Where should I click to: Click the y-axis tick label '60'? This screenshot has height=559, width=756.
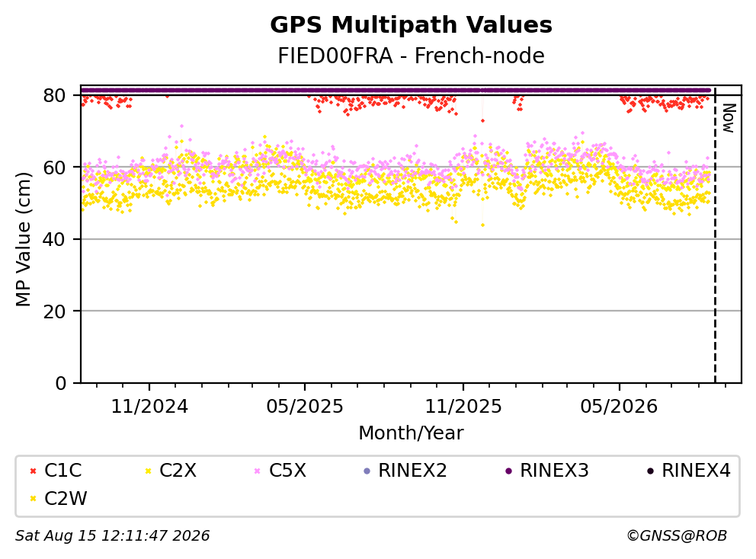pos(54,168)
